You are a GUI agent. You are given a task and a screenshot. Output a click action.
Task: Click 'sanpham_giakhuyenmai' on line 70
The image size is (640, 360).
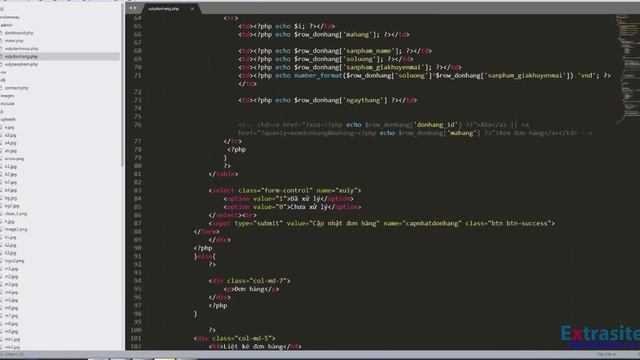pyautogui.click(x=387, y=67)
